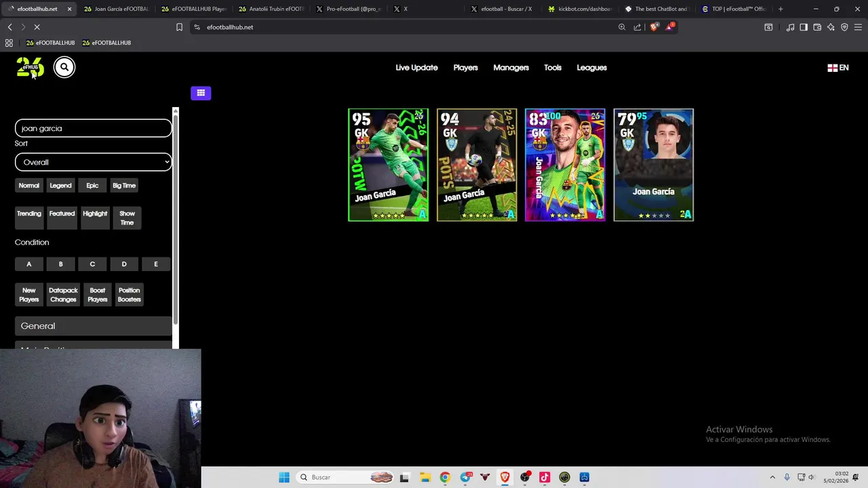Select condition B filter
The image size is (868, 488).
coord(60,264)
